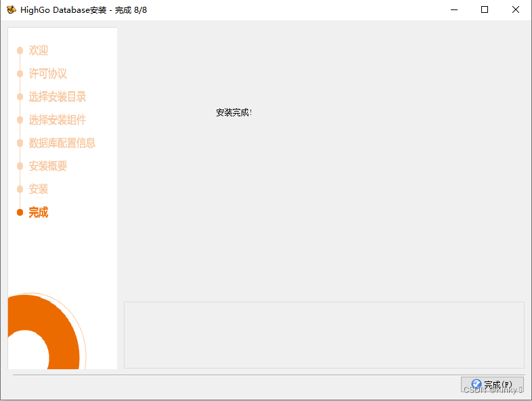Close the HighGo Database installer window
This screenshot has width=532, height=401.
515,10
